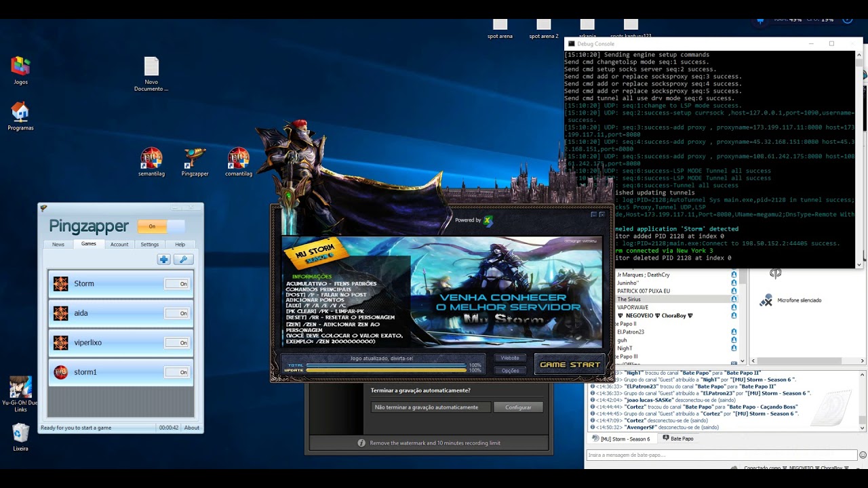The width and height of the screenshot is (868, 488).
Task: Select the spot arena desktop file
Action: (x=500, y=29)
